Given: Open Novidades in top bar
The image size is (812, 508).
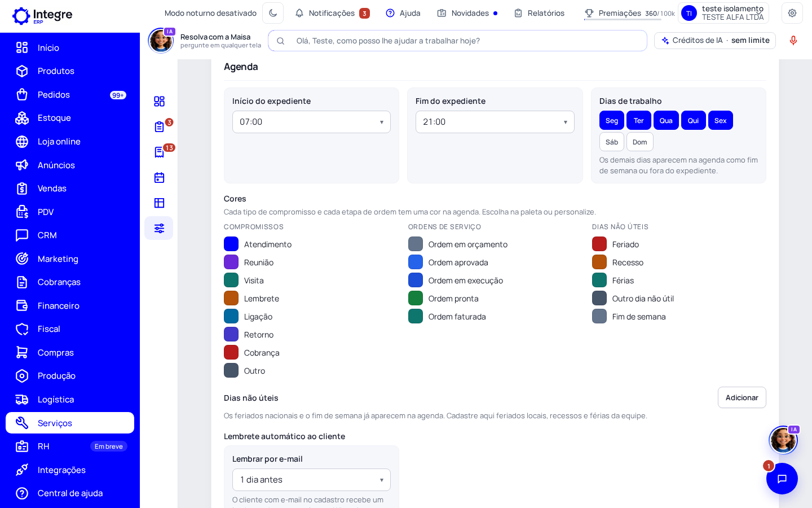Looking at the screenshot, I should [467, 13].
